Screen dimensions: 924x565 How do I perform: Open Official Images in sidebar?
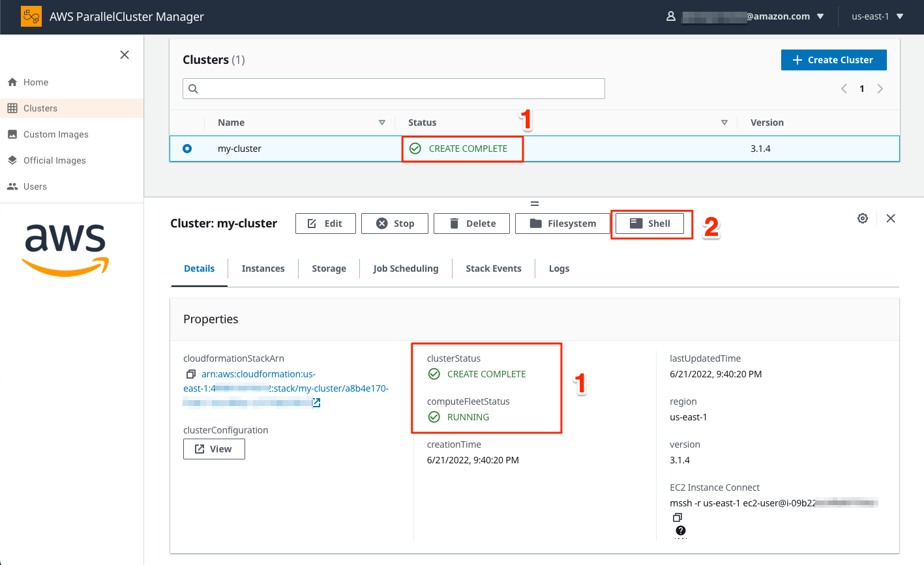[55, 160]
